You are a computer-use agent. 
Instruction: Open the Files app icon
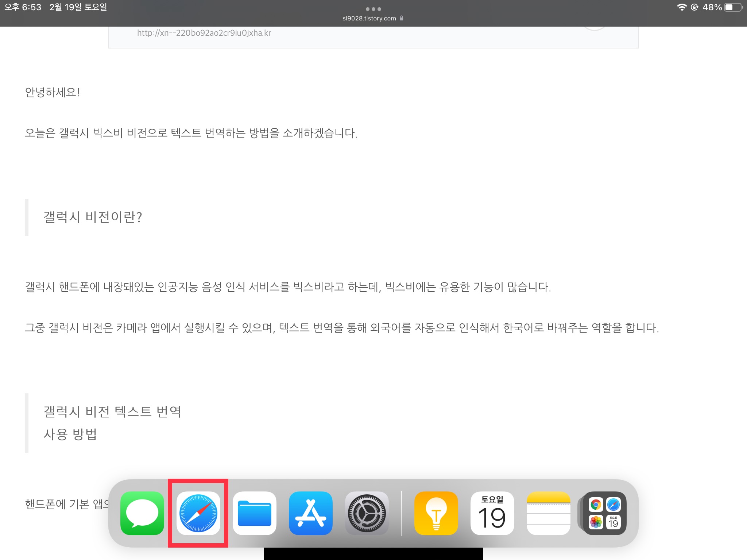tap(254, 513)
